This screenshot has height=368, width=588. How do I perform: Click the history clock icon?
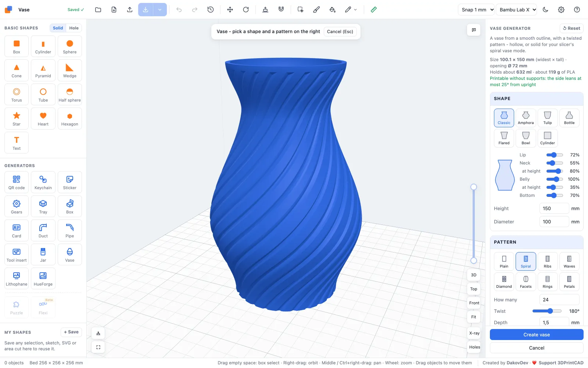(211, 10)
